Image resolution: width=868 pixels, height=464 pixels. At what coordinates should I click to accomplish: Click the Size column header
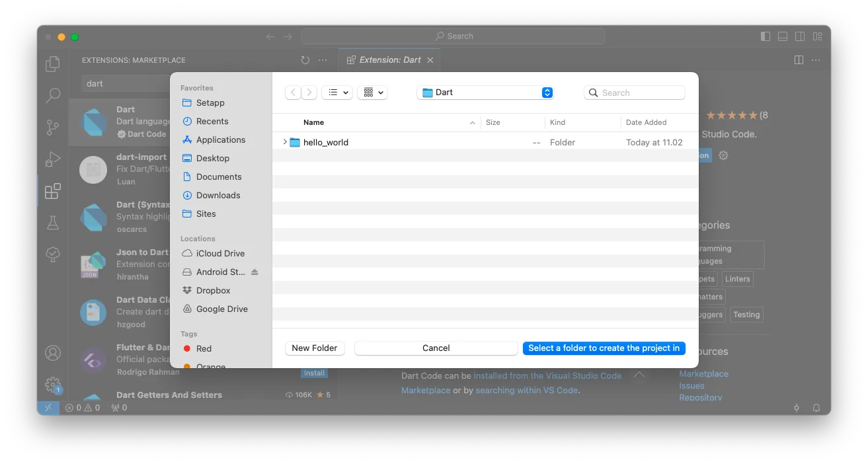pyautogui.click(x=513, y=122)
